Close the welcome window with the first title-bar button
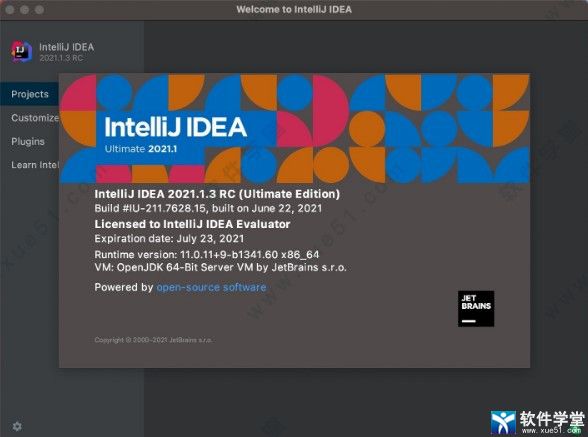This screenshot has width=588, height=437. pyautogui.click(x=10, y=9)
